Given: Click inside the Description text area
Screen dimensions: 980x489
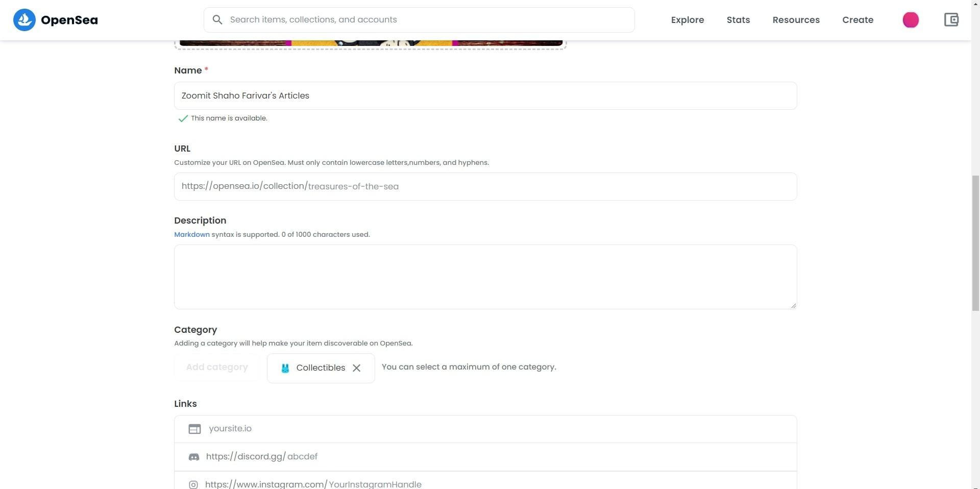Looking at the screenshot, I should coord(485,277).
